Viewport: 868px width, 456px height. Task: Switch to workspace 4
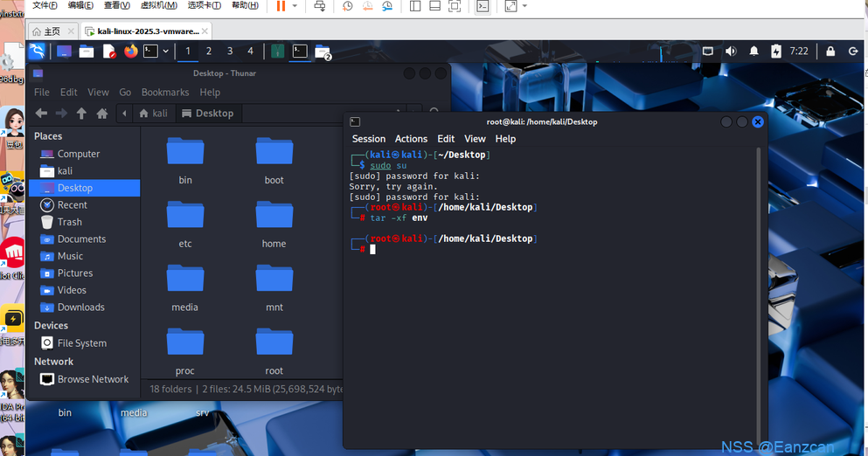250,52
